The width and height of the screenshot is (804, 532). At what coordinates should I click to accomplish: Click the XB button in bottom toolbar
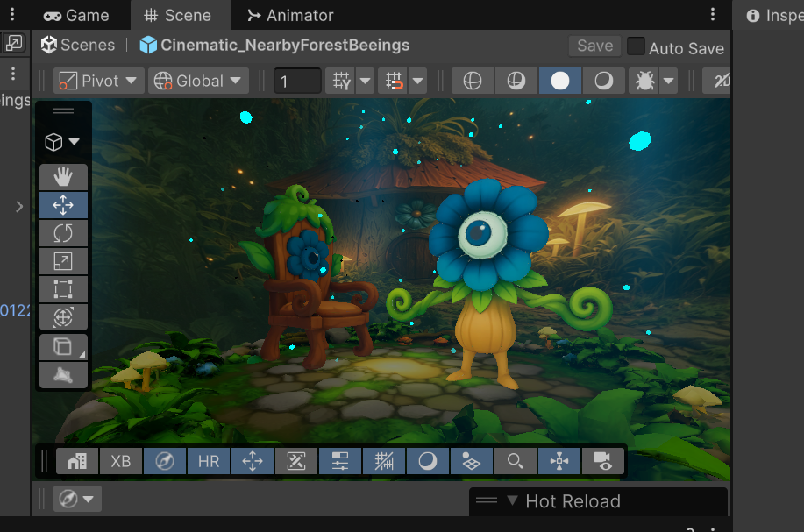tap(120, 461)
